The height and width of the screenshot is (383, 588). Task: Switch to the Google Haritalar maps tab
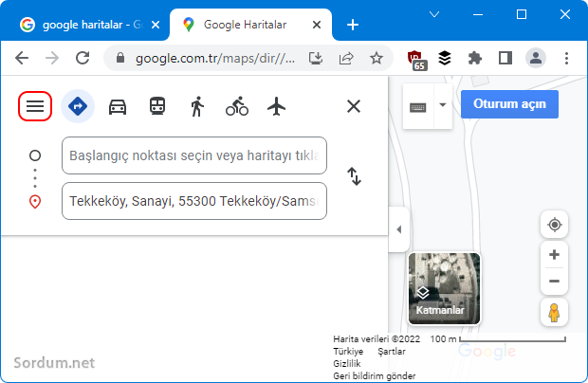[251, 25]
